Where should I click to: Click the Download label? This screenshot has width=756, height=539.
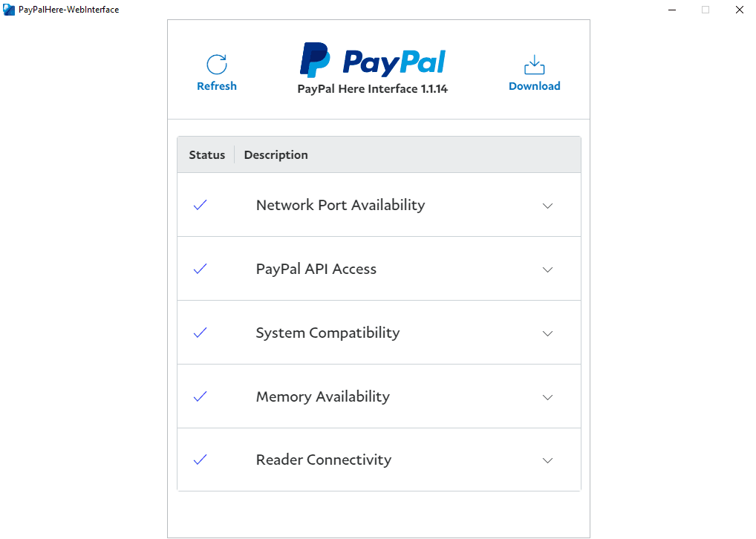click(x=534, y=85)
